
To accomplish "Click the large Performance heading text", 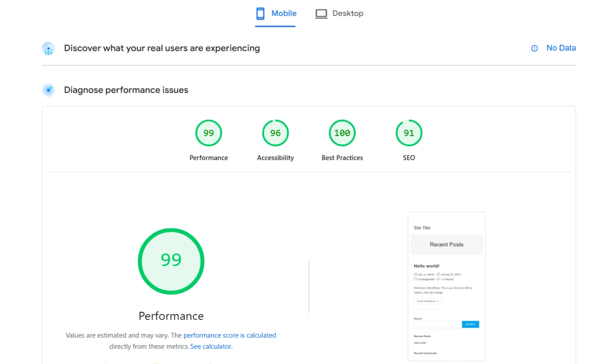I will pyautogui.click(x=171, y=316).
